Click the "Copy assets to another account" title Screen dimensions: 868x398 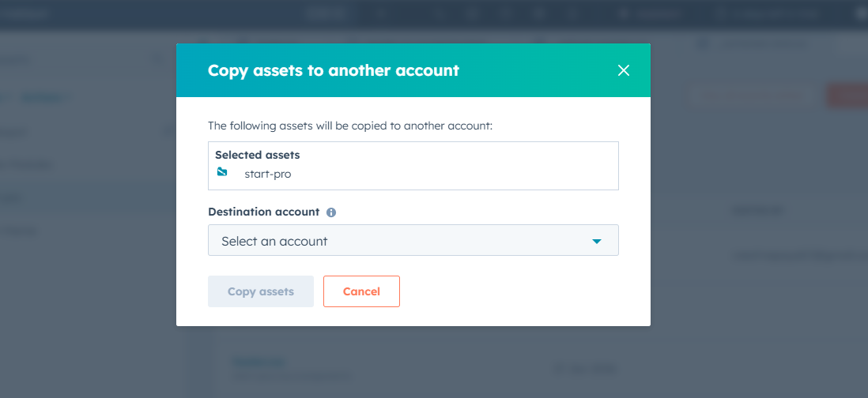(x=333, y=70)
